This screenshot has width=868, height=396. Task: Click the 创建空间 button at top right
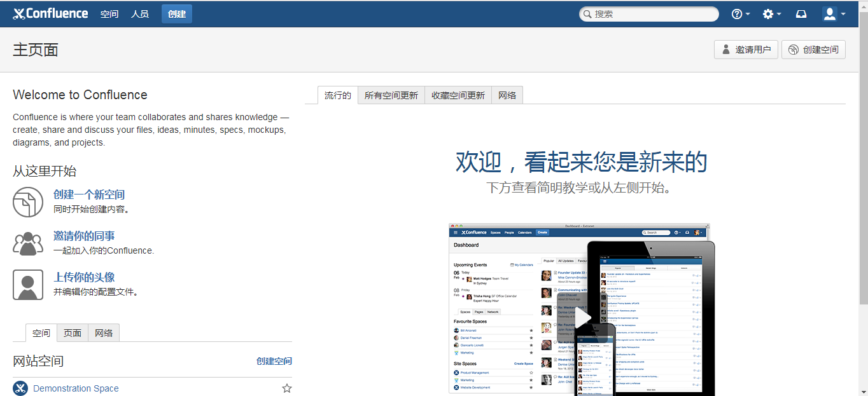(814, 50)
